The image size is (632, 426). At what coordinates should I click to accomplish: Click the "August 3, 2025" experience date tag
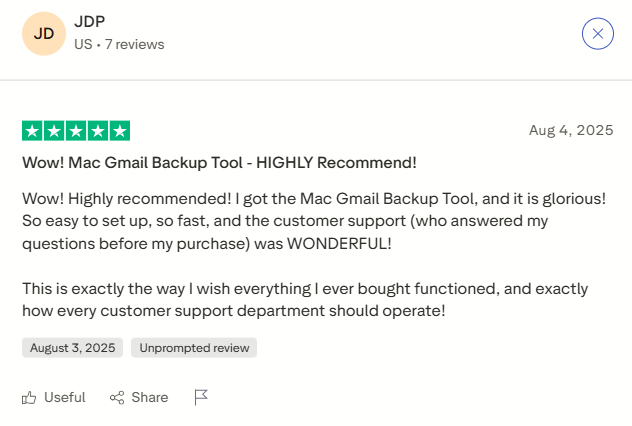coord(72,348)
